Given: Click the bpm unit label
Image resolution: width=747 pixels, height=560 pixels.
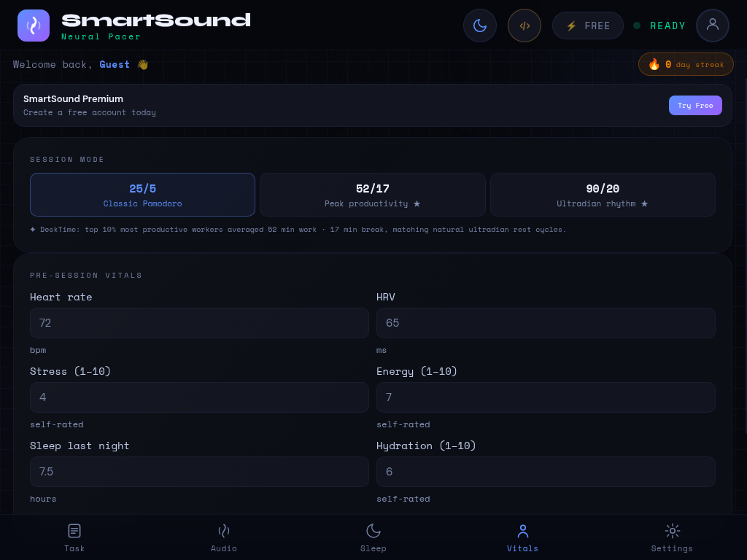Looking at the screenshot, I should 38,350.
